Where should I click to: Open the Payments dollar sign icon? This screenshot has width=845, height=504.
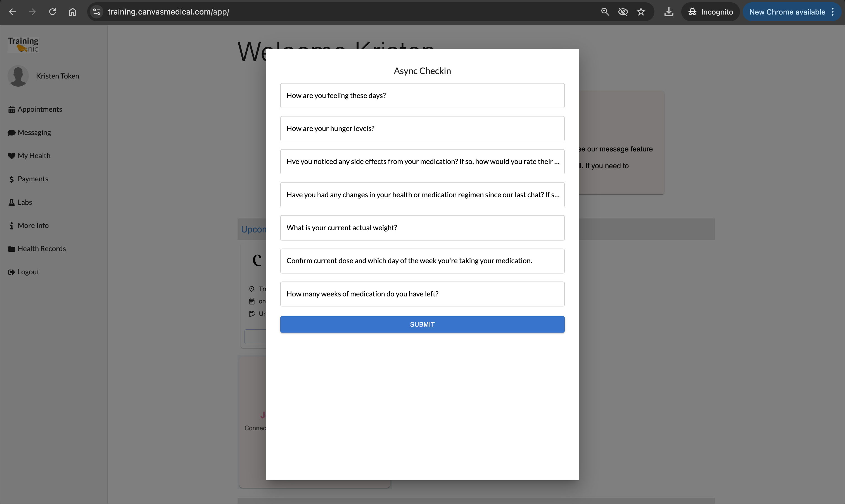(12, 179)
